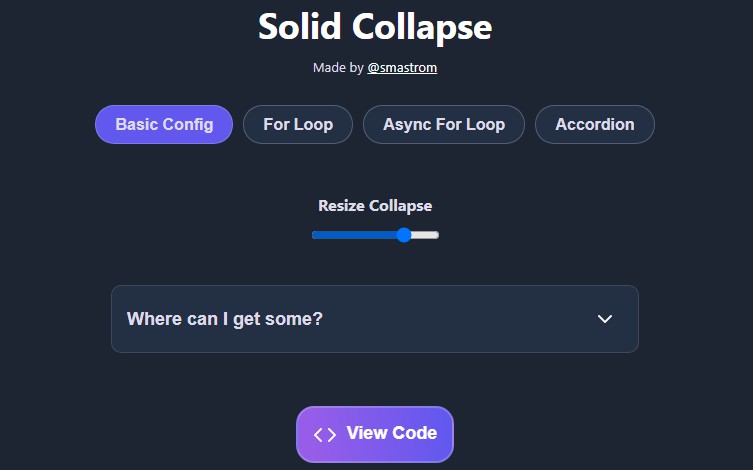Screen dimensions: 753x470
Task: Switch to the For Loop tab
Action: (x=298, y=125)
